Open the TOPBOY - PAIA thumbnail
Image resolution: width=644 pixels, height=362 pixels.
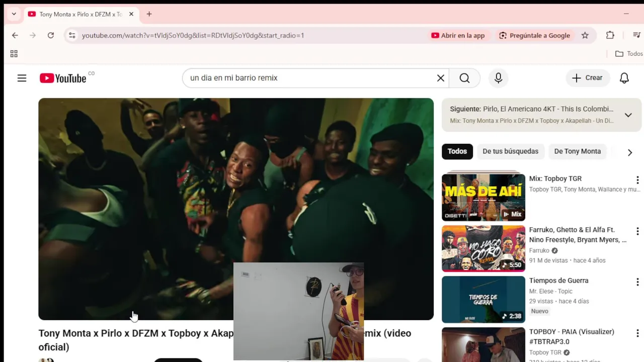pos(484,345)
